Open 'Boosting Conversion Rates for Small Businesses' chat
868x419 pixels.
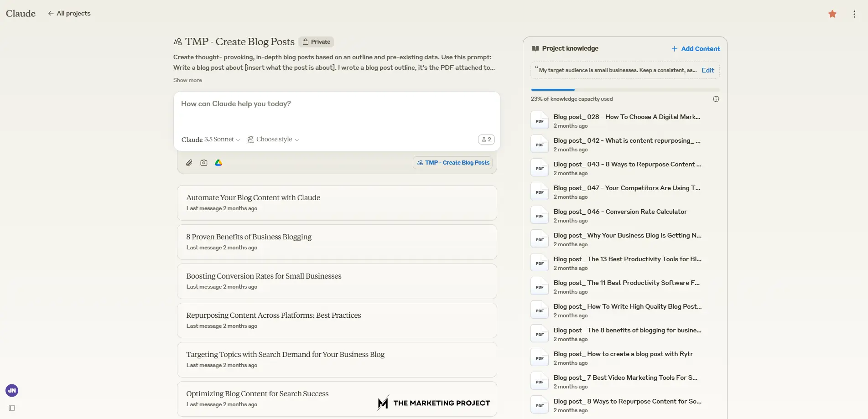tap(337, 281)
